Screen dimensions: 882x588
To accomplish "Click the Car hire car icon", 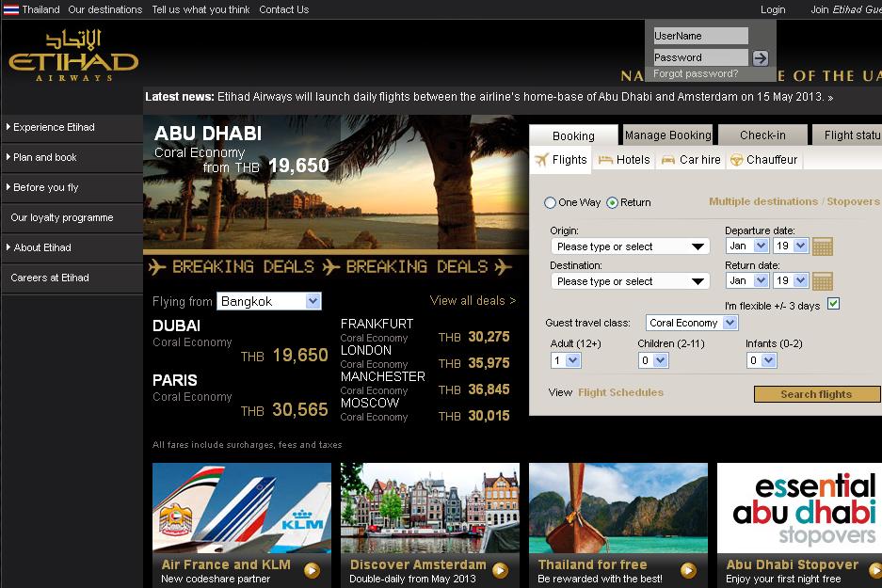I will 668,160.
